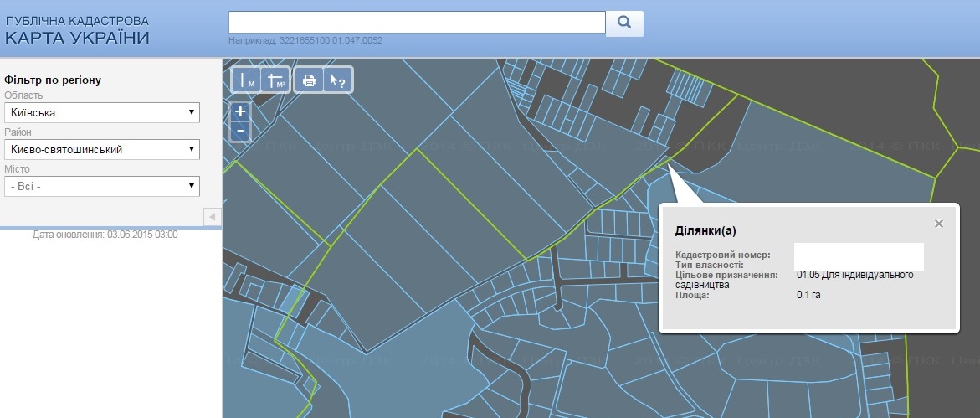
Task: Zoom out with the minus button
Action: coord(241,132)
